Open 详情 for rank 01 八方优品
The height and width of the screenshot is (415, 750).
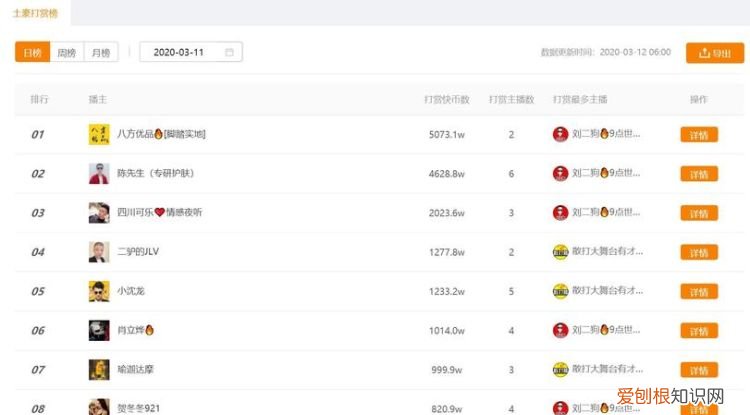698,135
